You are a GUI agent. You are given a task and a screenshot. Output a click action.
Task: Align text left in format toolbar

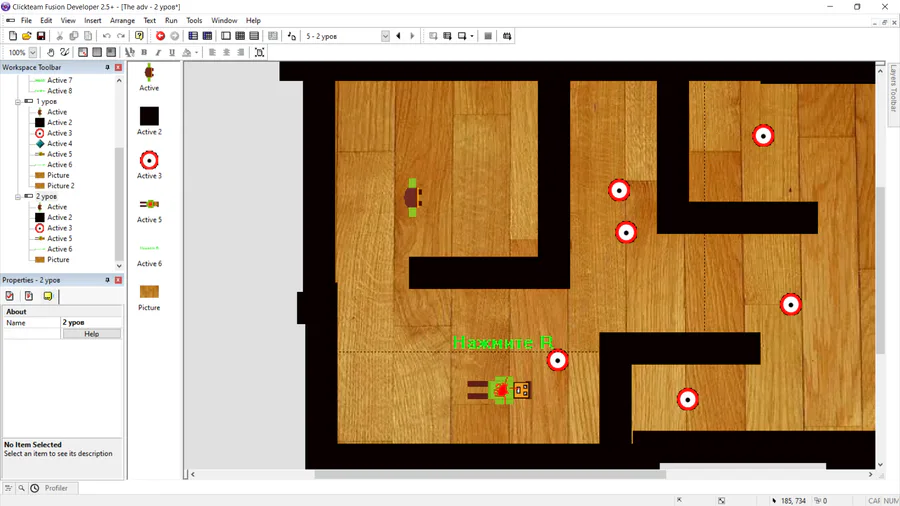(x=212, y=52)
